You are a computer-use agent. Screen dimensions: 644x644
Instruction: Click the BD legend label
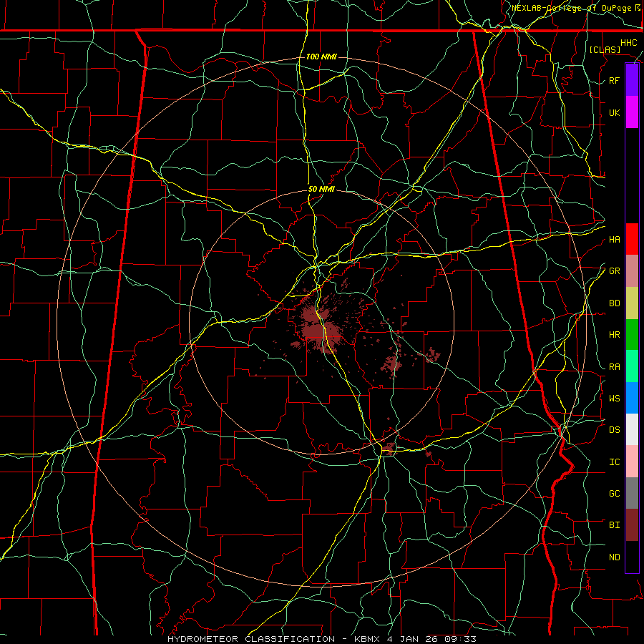click(x=614, y=303)
